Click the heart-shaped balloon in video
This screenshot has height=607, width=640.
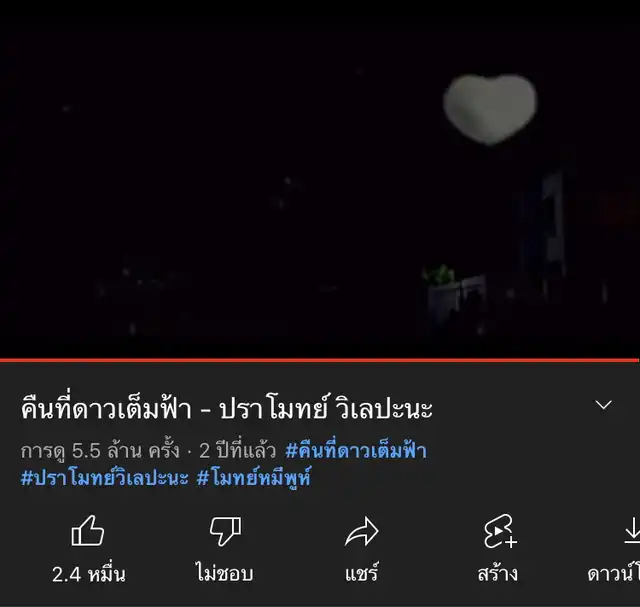pyautogui.click(x=490, y=109)
